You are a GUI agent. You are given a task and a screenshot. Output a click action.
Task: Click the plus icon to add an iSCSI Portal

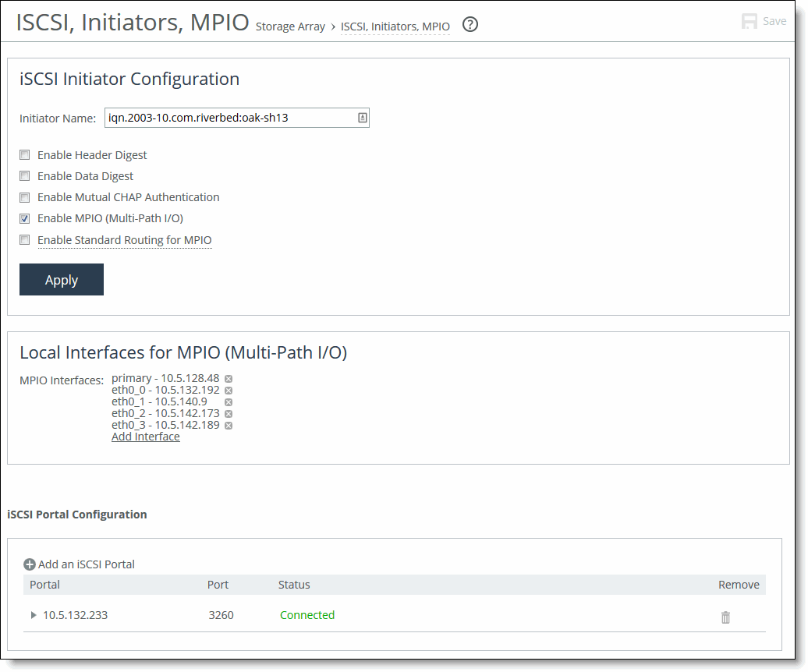[x=30, y=564]
